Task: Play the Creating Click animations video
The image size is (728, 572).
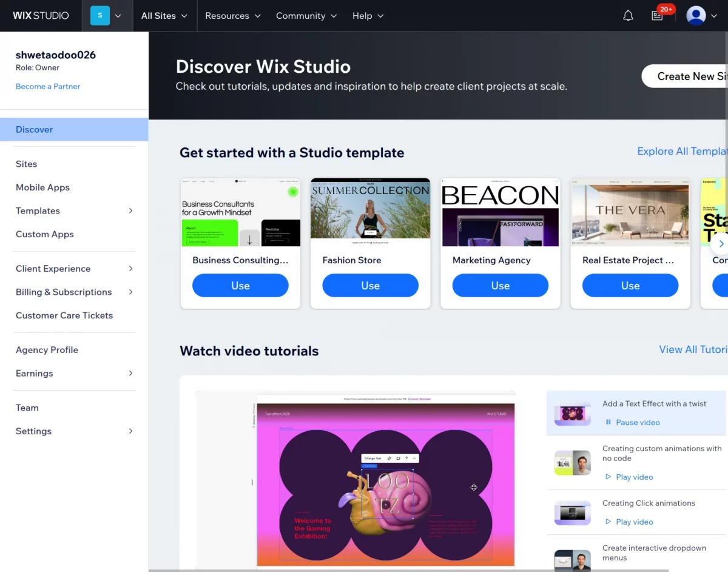Action: click(x=629, y=522)
